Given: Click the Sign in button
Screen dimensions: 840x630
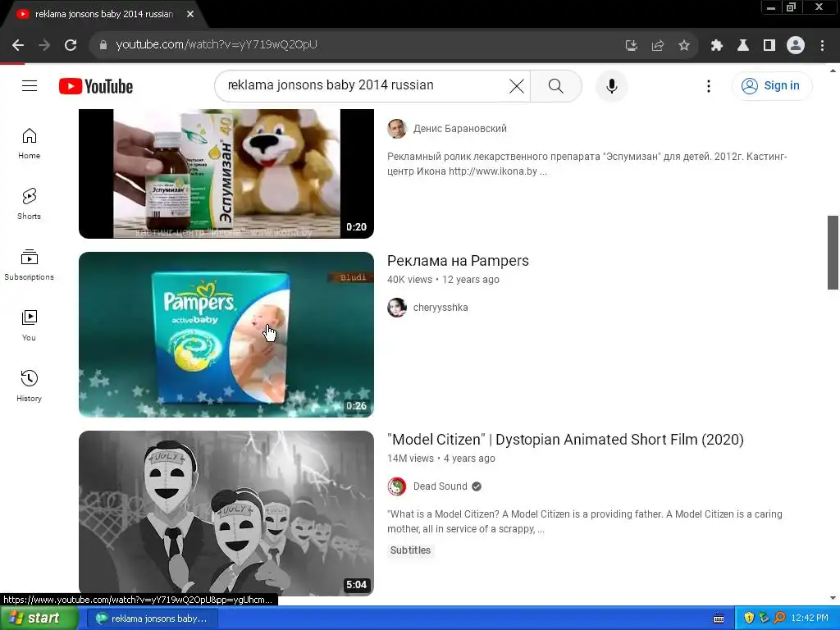Looking at the screenshot, I should point(772,85).
